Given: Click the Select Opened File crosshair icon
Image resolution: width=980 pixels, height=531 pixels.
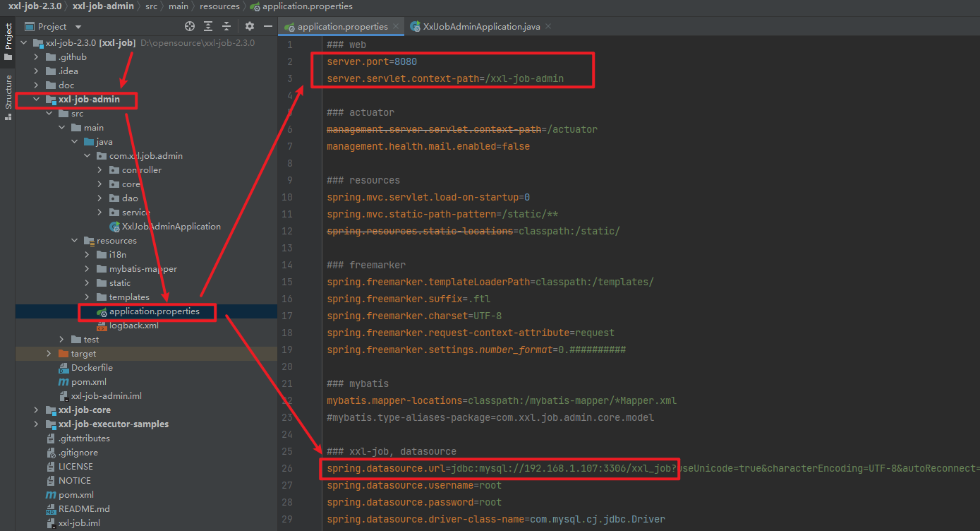Looking at the screenshot, I should click(x=190, y=26).
